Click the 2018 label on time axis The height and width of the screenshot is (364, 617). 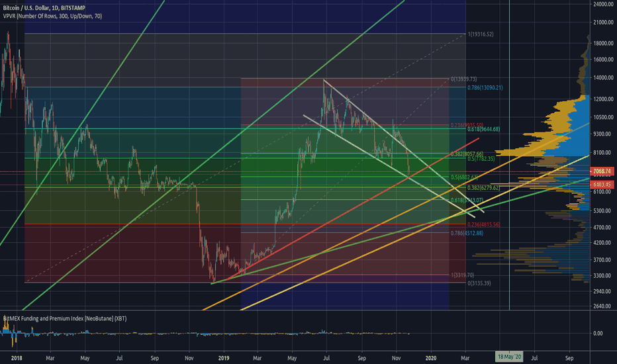pos(17,358)
